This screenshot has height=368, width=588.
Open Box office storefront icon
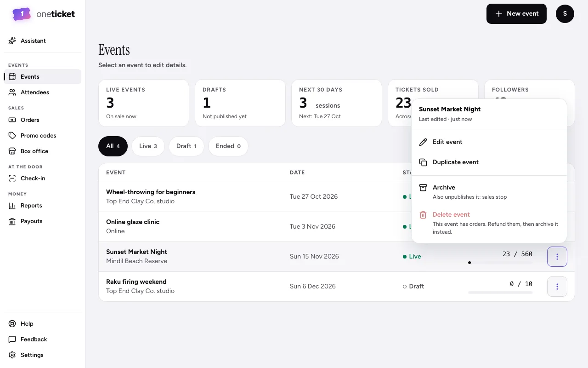tap(12, 151)
